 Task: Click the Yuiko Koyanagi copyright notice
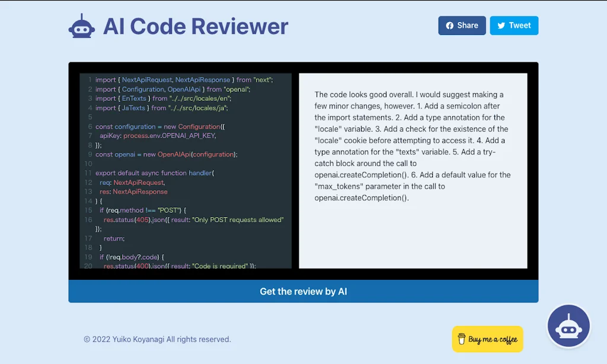click(x=157, y=339)
